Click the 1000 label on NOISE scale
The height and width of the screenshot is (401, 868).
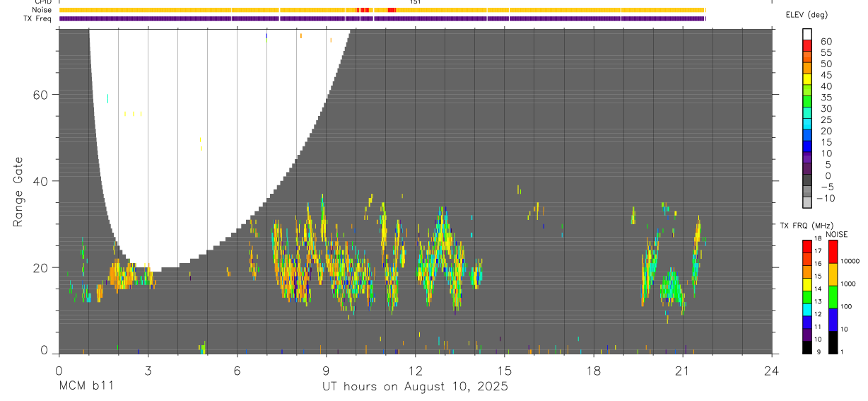pos(849,284)
